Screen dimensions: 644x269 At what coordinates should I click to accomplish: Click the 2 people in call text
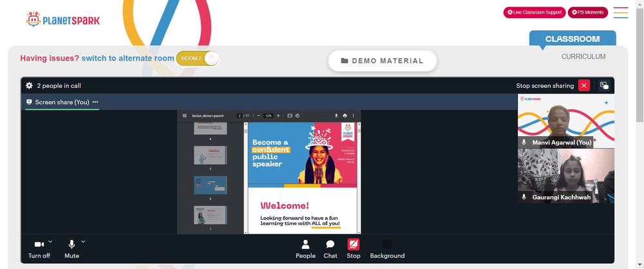[x=59, y=86]
